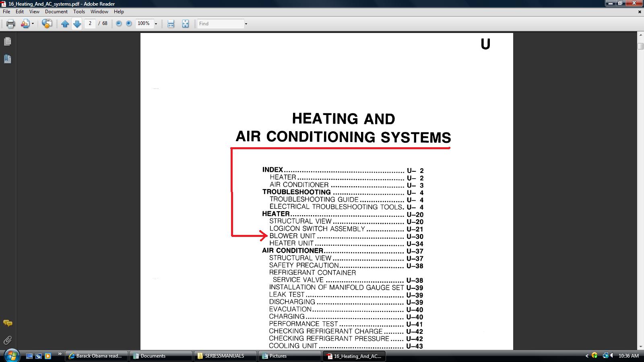
Task: Open the Comments panel icon
Action: point(8,323)
